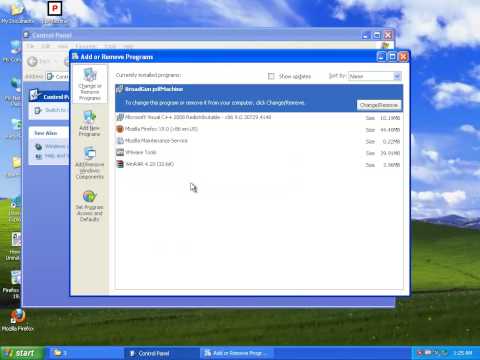Open the Add New Programs sidebar icon

[x=89, y=117]
